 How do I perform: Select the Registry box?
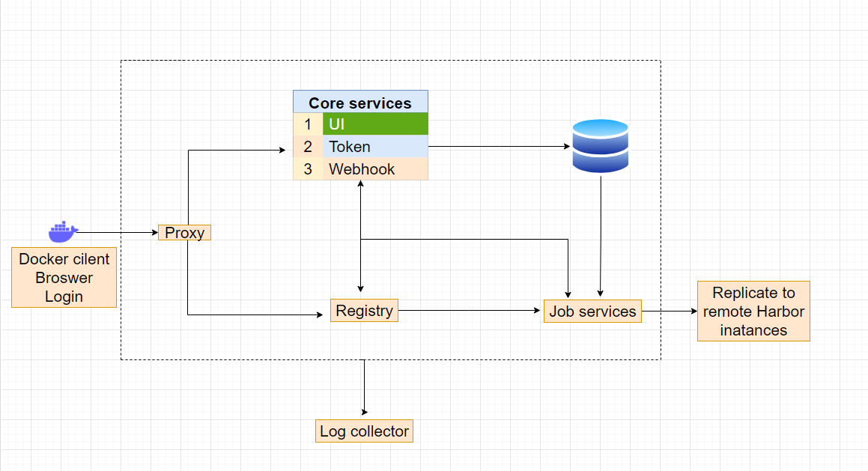point(364,311)
